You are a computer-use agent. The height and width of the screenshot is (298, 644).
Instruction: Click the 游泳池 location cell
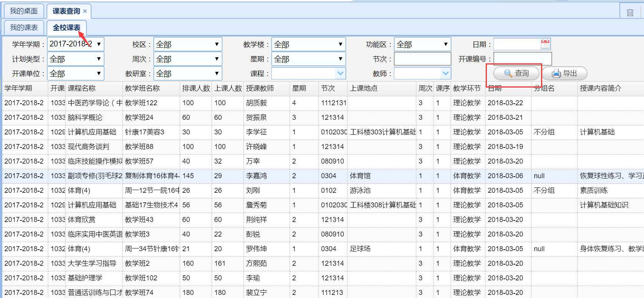[382, 190]
